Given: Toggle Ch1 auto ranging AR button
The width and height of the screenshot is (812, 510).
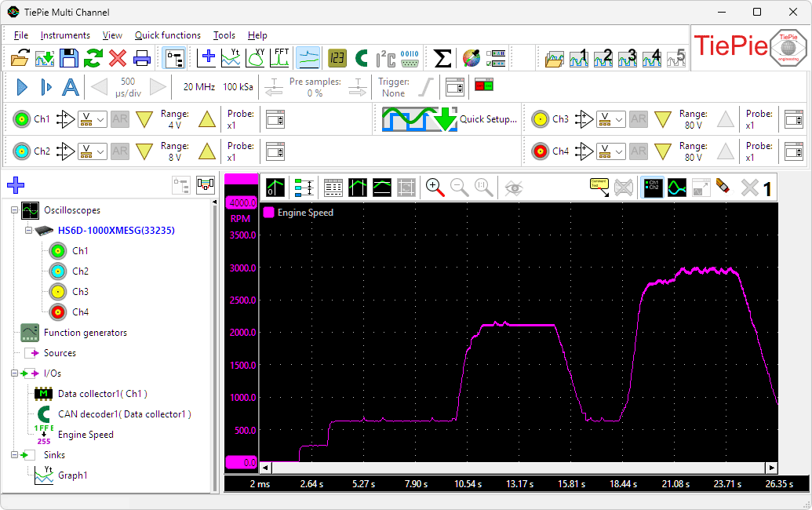Looking at the screenshot, I should [x=119, y=119].
